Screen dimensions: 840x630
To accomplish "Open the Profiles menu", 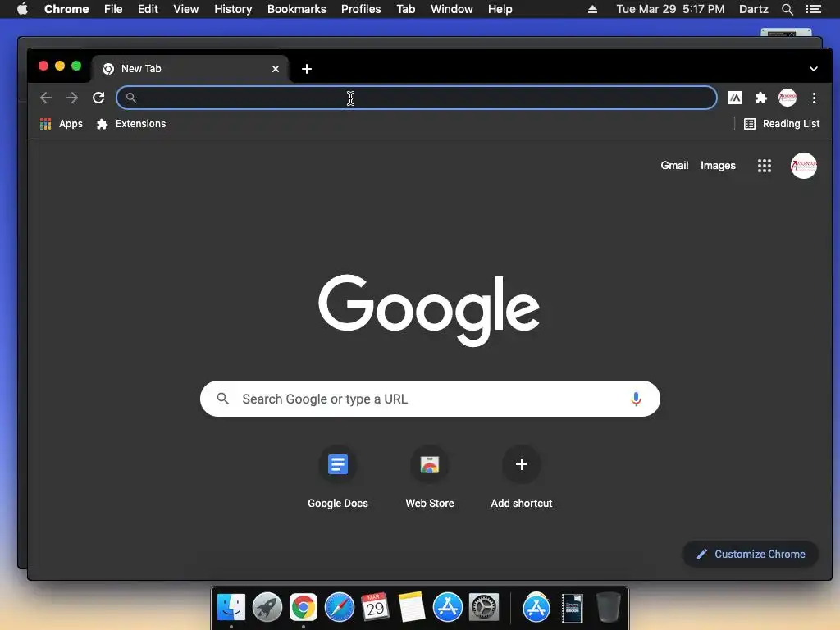I will (361, 9).
